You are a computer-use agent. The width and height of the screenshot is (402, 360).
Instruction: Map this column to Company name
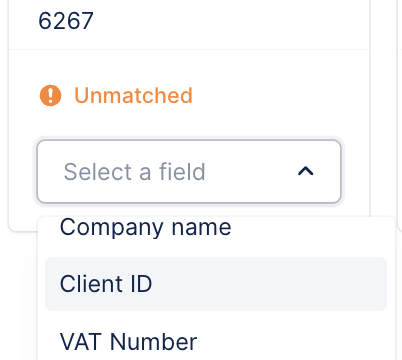(216, 228)
